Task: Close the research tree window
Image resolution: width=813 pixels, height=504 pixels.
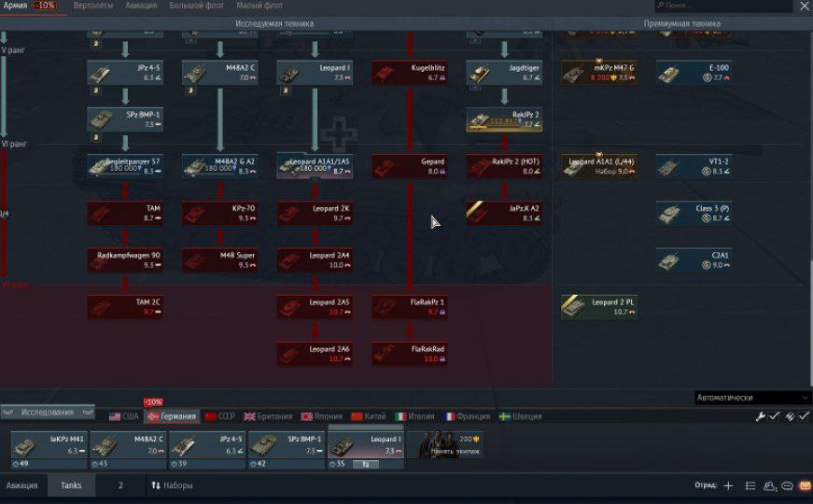Action: pyautogui.click(x=805, y=6)
